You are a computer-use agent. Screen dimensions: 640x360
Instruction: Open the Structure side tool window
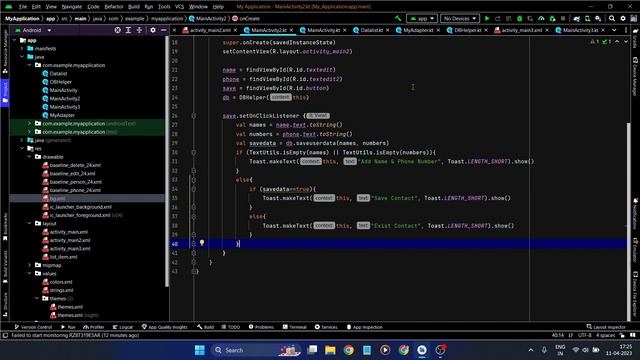(5, 304)
